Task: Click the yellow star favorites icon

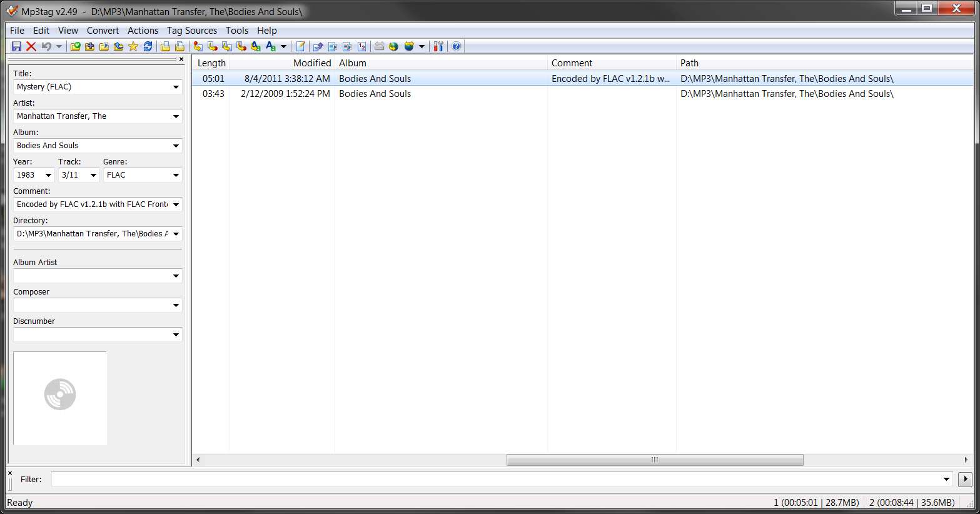Action: [x=133, y=46]
